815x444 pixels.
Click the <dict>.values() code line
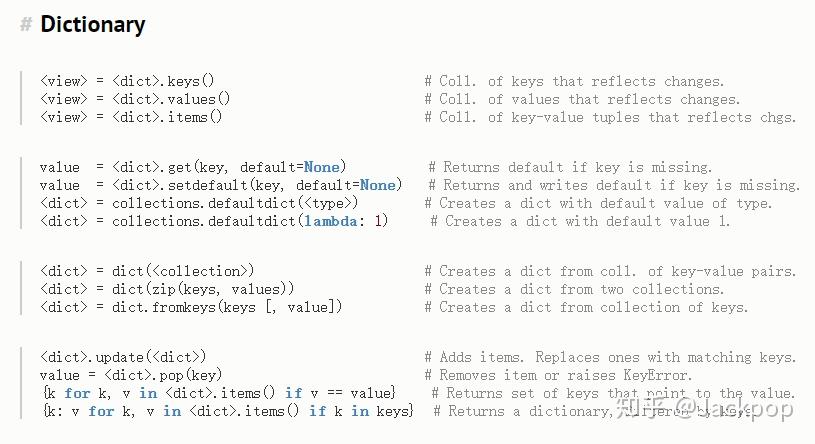click(x=135, y=99)
